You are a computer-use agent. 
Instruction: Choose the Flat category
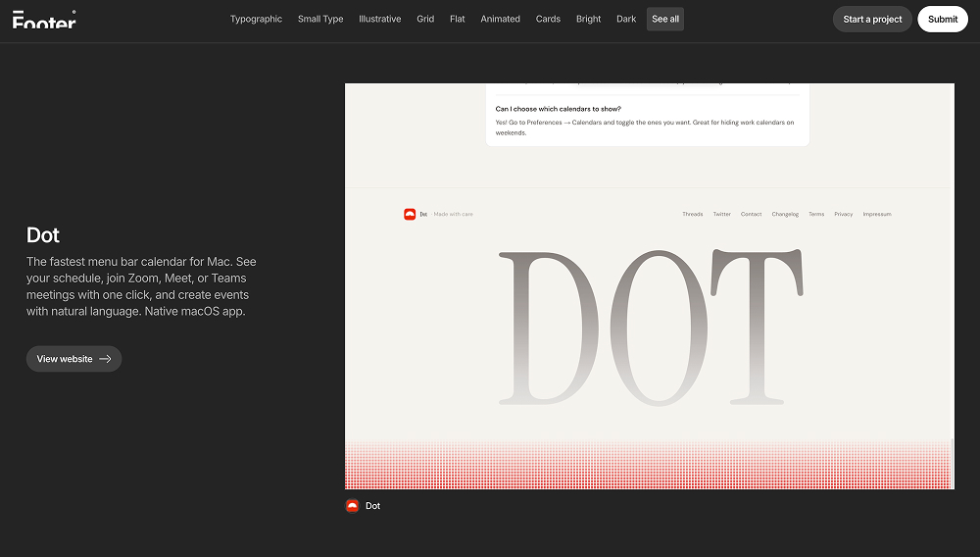tap(458, 19)
